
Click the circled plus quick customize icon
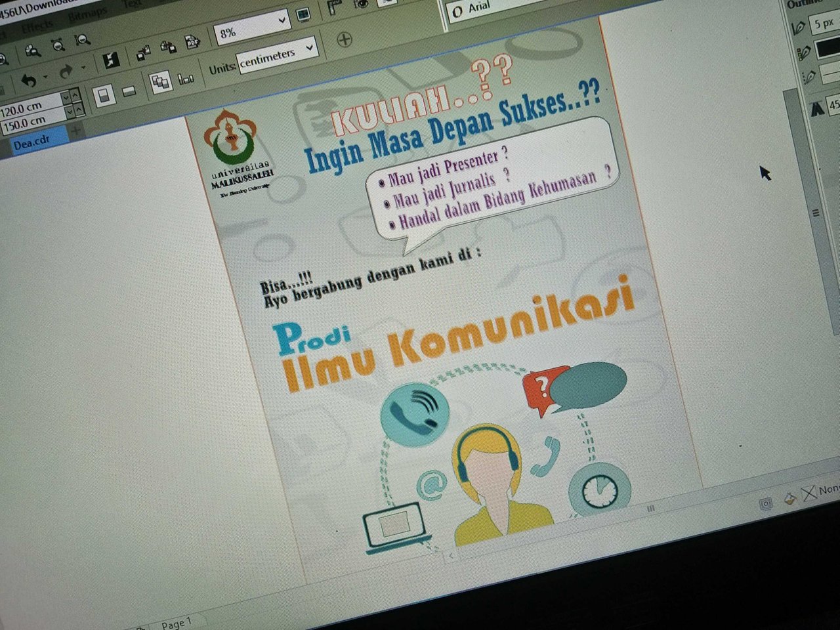coord(345,39)
